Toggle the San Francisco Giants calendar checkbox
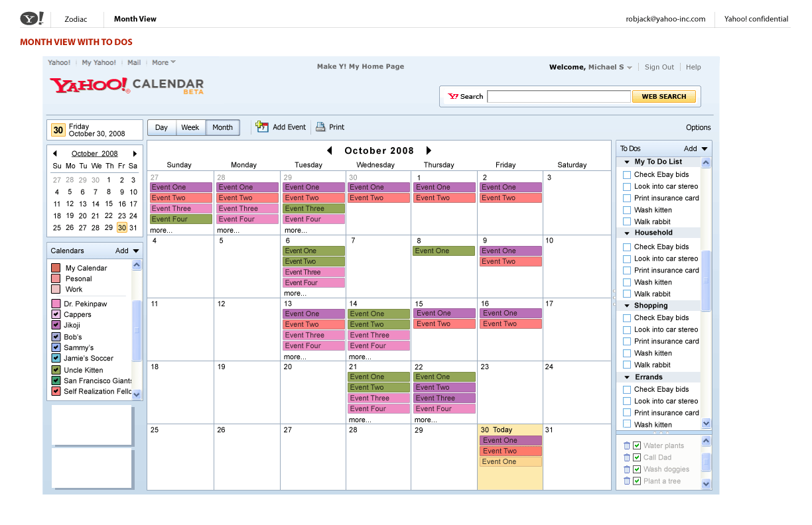The image size is (812, 525). [56, 380]
